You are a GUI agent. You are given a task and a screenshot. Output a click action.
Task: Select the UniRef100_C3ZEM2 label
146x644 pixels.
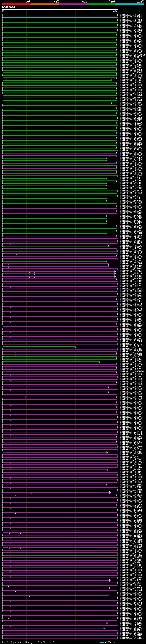(x=131, y=65)
